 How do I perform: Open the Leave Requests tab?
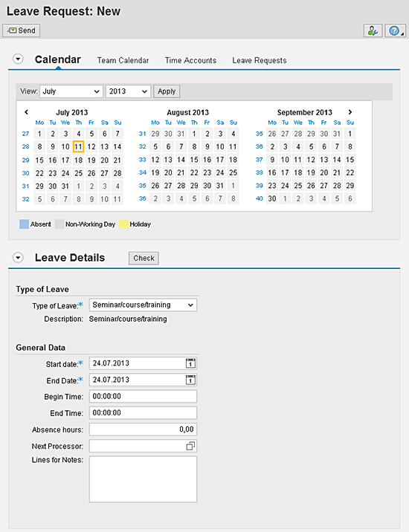point(260,60)
